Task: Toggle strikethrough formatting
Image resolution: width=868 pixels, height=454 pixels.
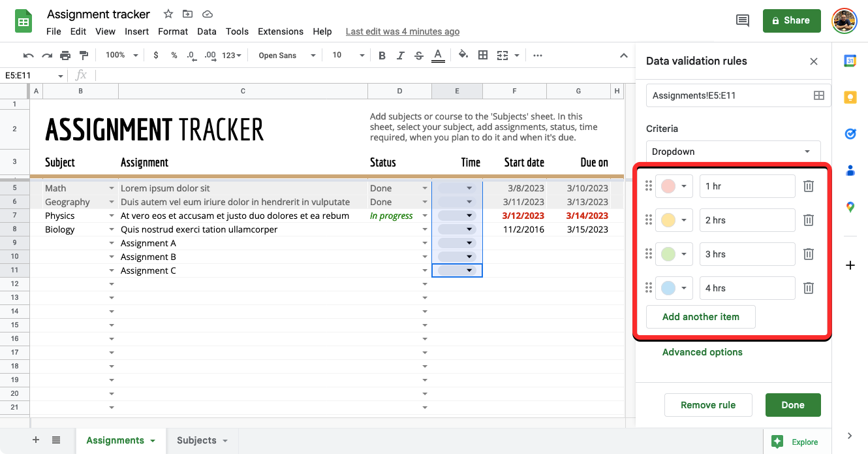Action: [x=419, y=56]
